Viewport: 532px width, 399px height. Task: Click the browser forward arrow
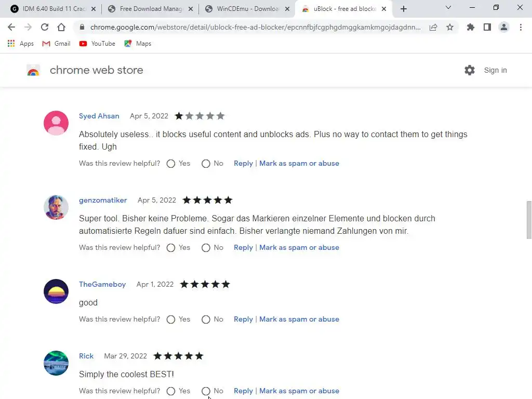pos(28,27)
